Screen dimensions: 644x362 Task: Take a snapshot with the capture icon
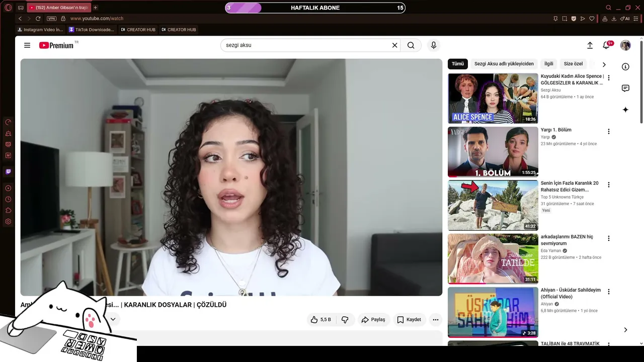(x=565, y=19)
